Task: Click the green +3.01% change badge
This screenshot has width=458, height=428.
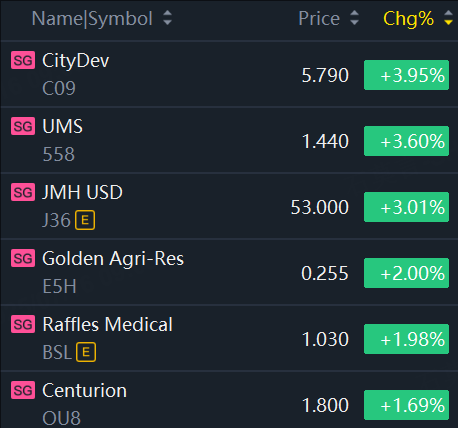Action: click(x=406, y=207)
